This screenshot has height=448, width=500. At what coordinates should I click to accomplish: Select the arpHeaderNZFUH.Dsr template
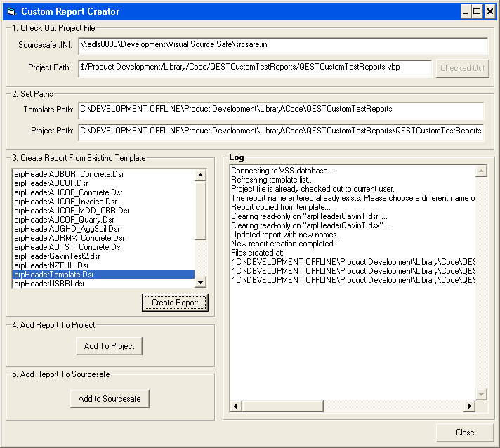(51, 265)
